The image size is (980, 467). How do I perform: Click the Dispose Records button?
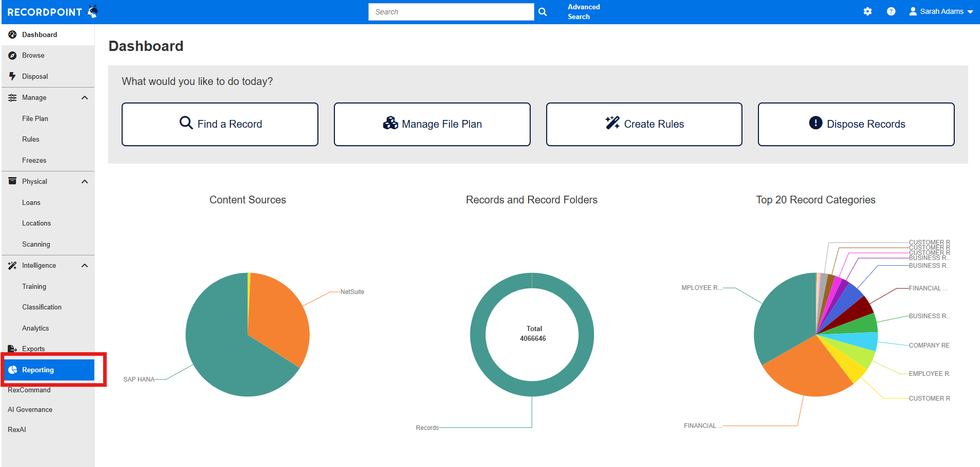pos(856,124)
